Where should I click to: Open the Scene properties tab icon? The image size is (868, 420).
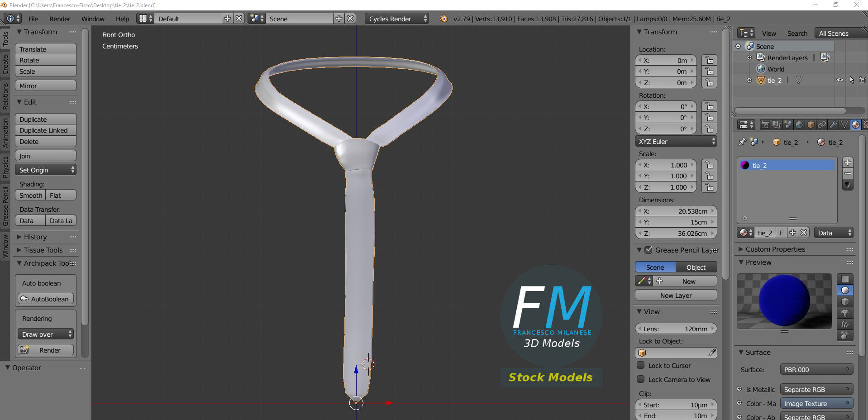(788, 125)
